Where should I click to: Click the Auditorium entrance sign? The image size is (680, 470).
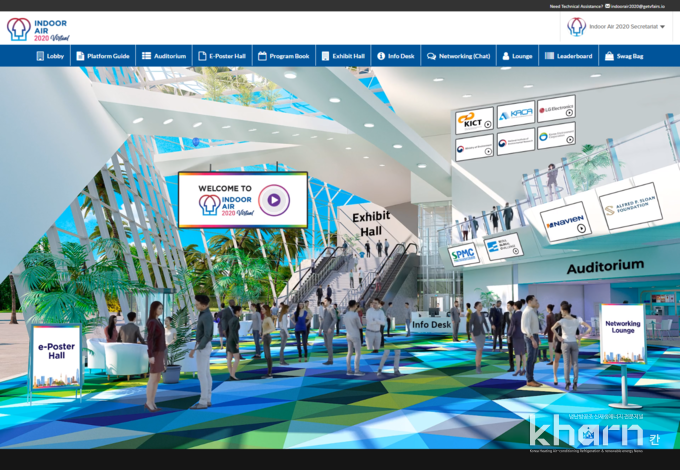605,267
